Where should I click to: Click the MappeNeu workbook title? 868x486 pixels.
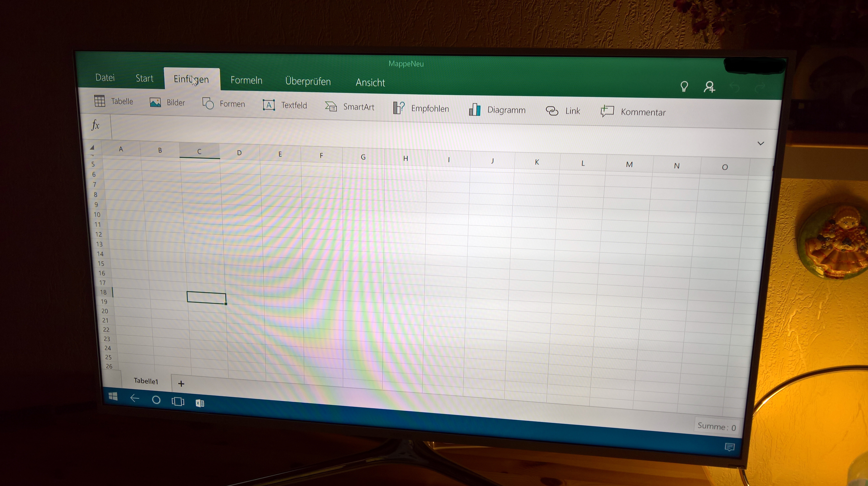tap(406, 64)
